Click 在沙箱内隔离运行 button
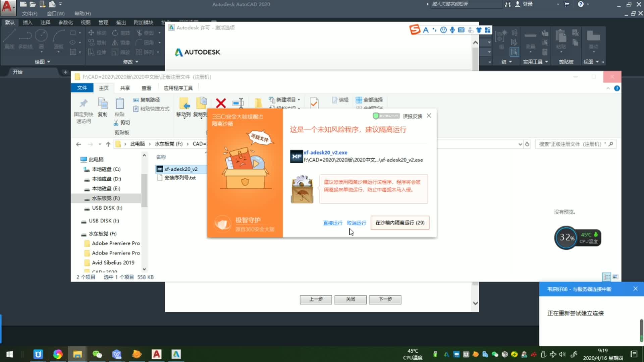Image resolution: width=644 pixels, height=362 pixels. (x=400, y=223)
